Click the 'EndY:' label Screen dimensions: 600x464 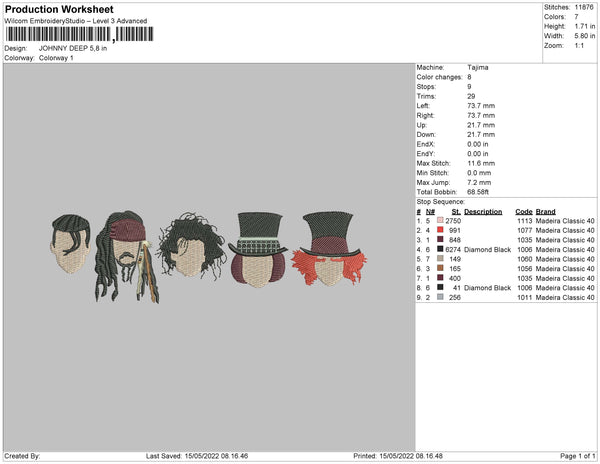coord(426,154)
